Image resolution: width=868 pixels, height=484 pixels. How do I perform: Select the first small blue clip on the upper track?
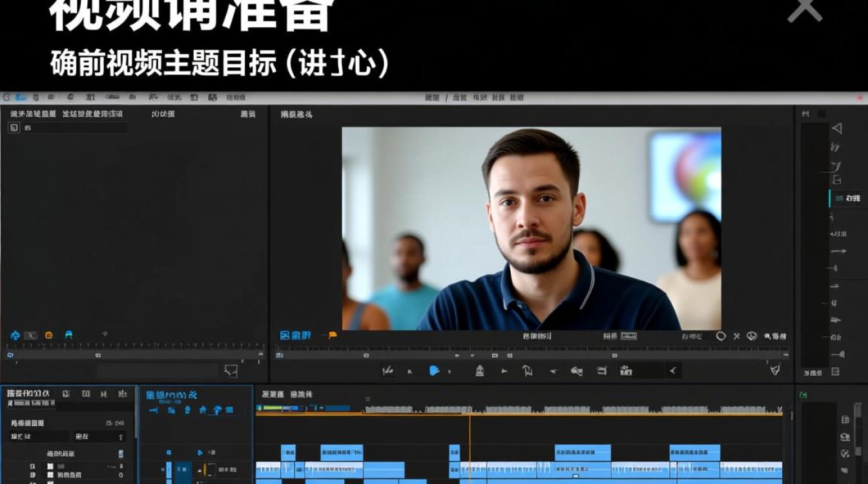point(288,452)
